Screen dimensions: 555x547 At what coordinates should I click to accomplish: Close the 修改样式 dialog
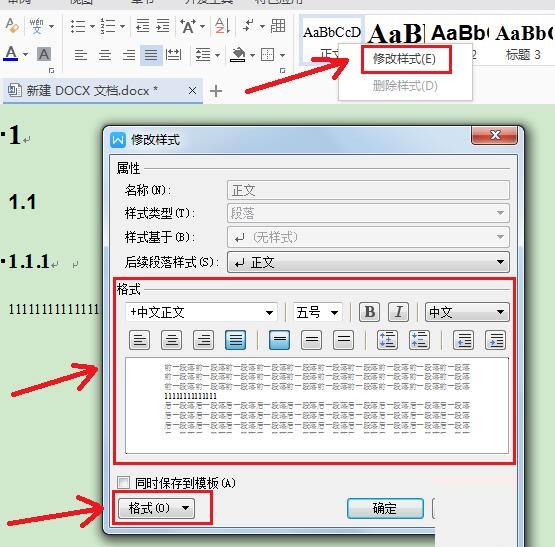(x=494, y=135)
